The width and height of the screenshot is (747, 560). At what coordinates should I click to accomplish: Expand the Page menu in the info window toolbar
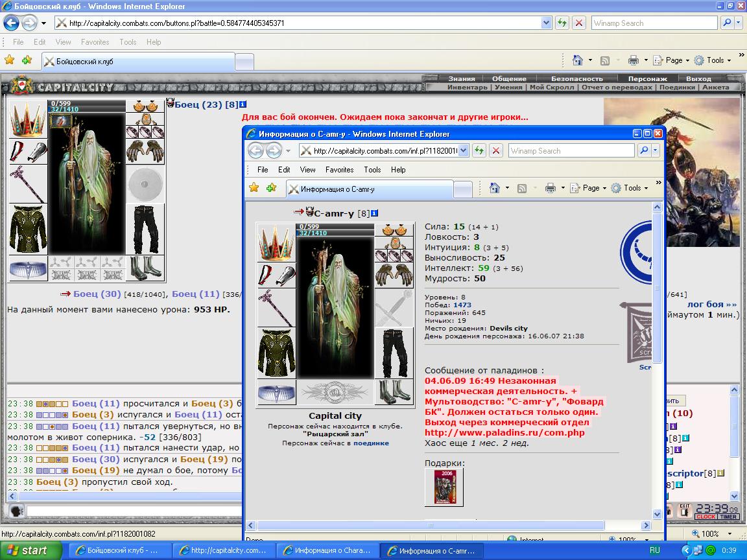588,187
